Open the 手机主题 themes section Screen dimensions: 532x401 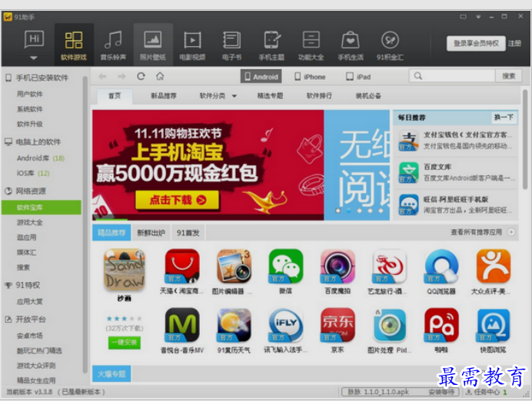271,45
